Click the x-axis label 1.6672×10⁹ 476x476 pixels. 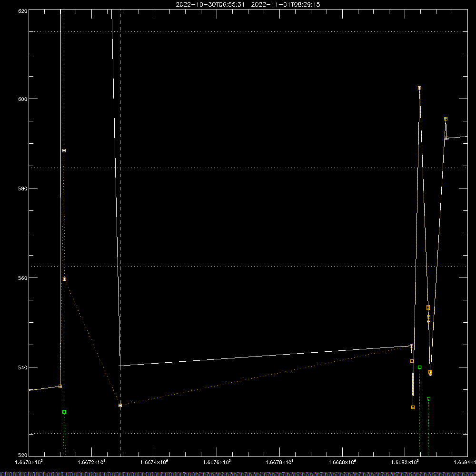point(91,462)
